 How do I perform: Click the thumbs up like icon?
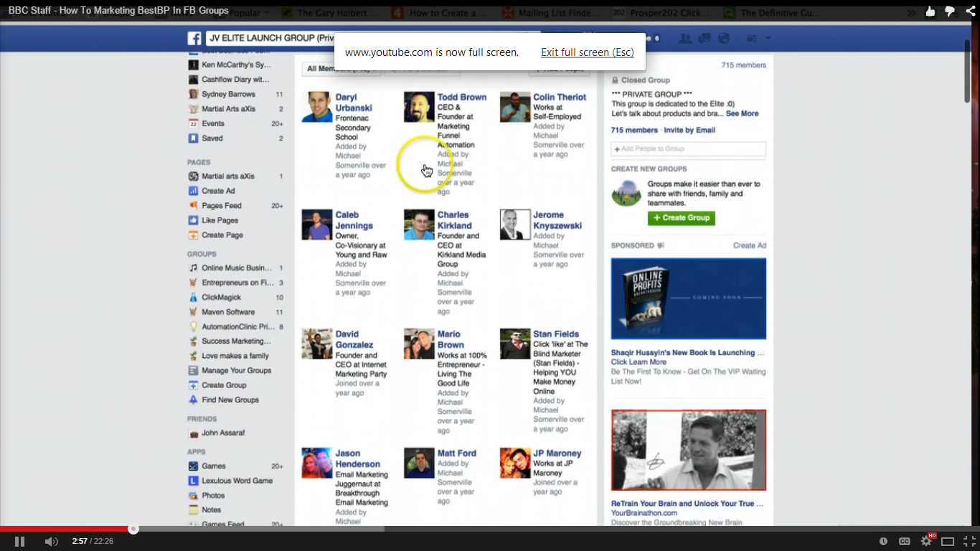(x=930, y=11)
